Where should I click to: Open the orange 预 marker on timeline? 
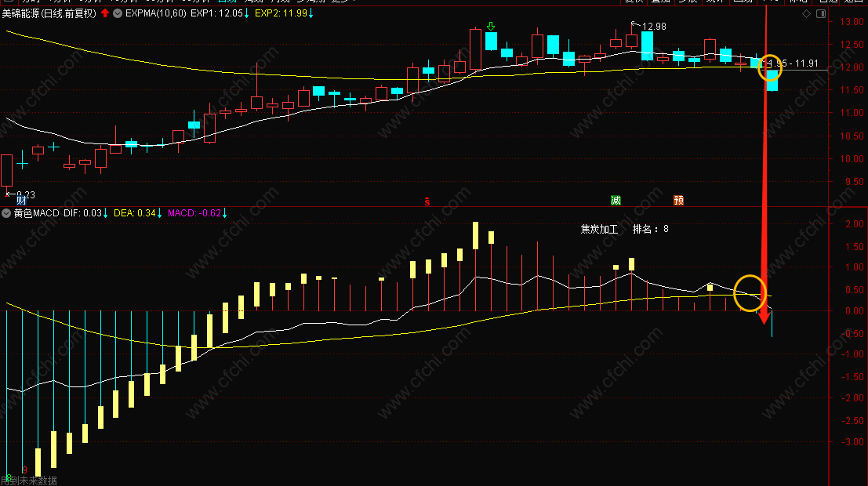[679, 201]
